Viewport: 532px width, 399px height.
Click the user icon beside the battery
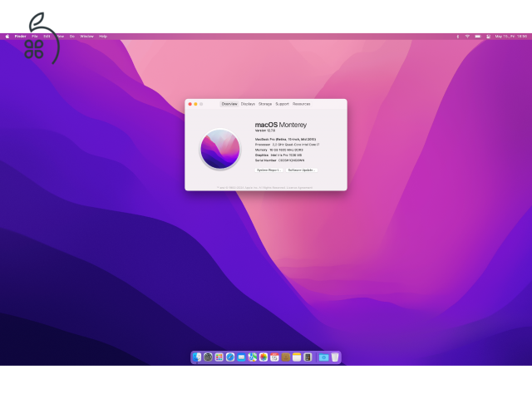[488, 37]
